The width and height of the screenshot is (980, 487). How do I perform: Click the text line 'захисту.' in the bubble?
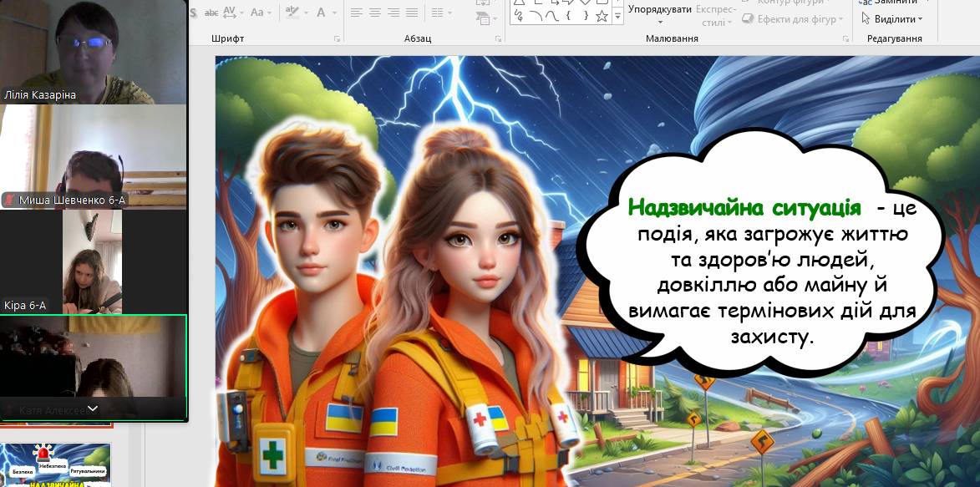click(773, 337)
